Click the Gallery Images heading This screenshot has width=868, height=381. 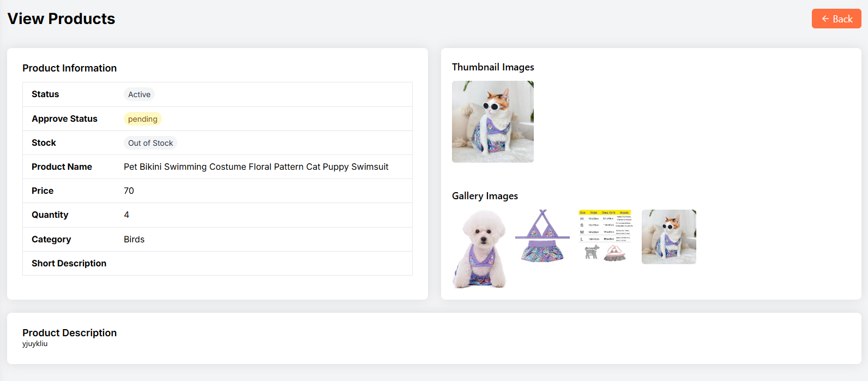(x=485, y=196)
